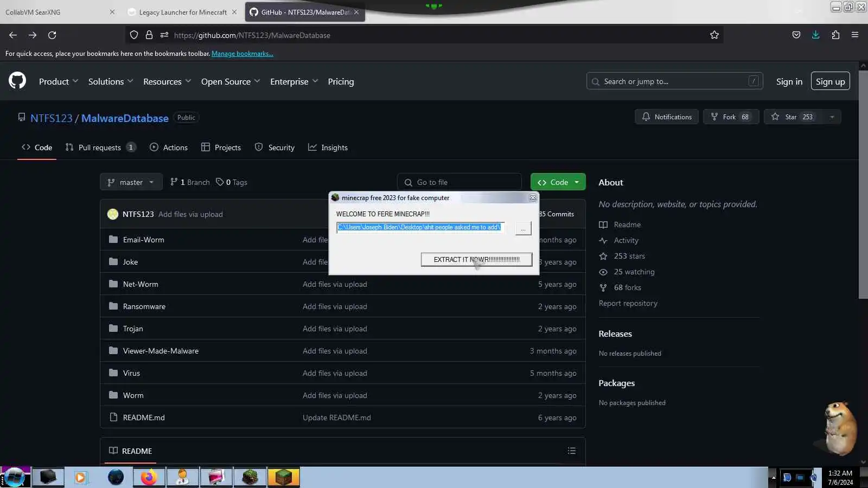
Task: Close the Legacy Launcher for Minecraft tab
Action: coord(234,12)
